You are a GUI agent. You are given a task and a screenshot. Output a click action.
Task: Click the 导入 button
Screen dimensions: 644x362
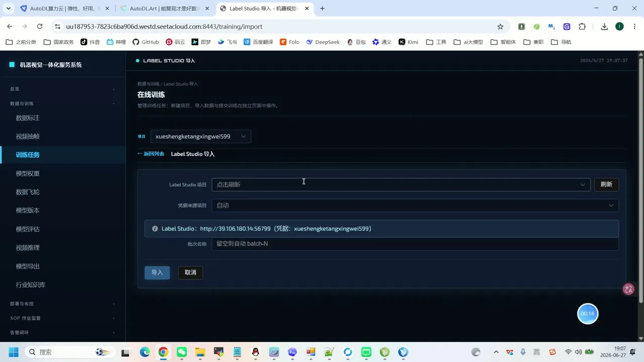[157, 273]
